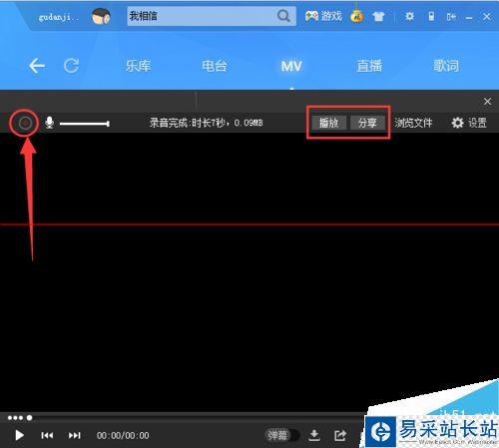Click the microphone icon
This screenshot has width=499, height=448.
point(50,123)
